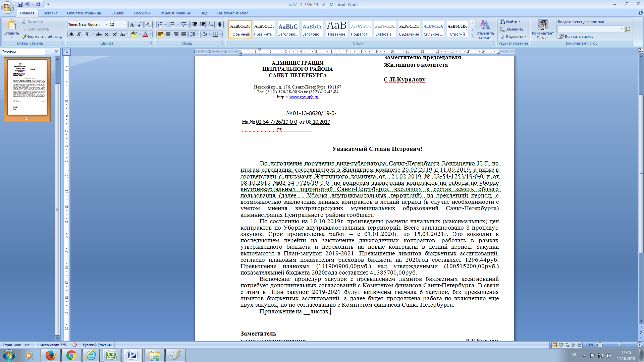Click the Increase Indent icon

tap(202, 24)
